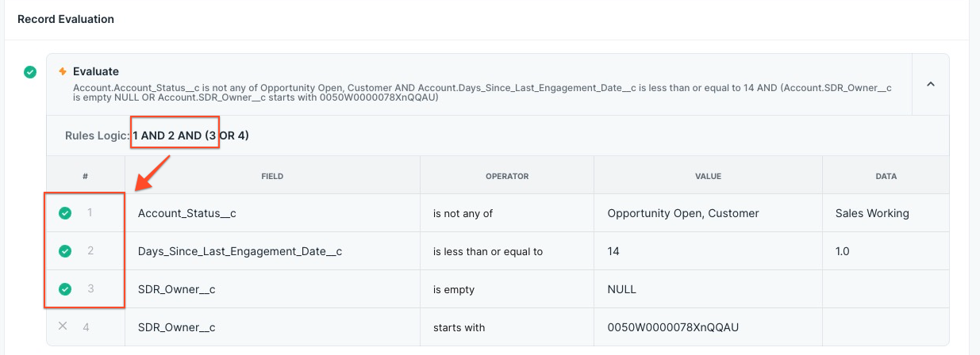Click the green check next to Evaluate step
The width and height of the screenshot is (980, 355).
click(30, 72)
